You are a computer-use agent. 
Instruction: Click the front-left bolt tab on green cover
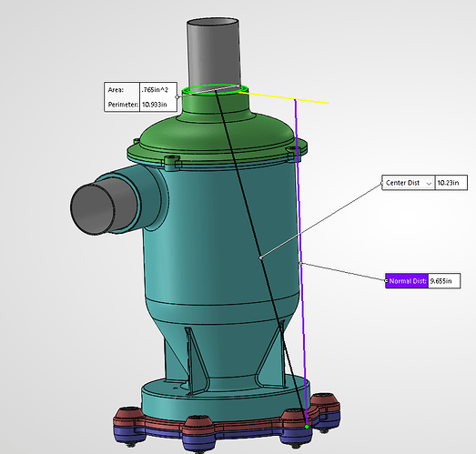172,161
